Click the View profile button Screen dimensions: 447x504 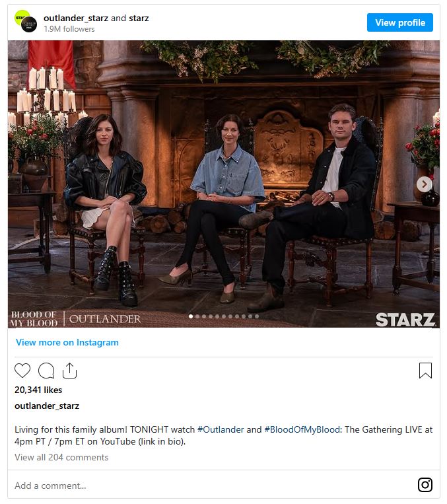(x=399, y=22)
